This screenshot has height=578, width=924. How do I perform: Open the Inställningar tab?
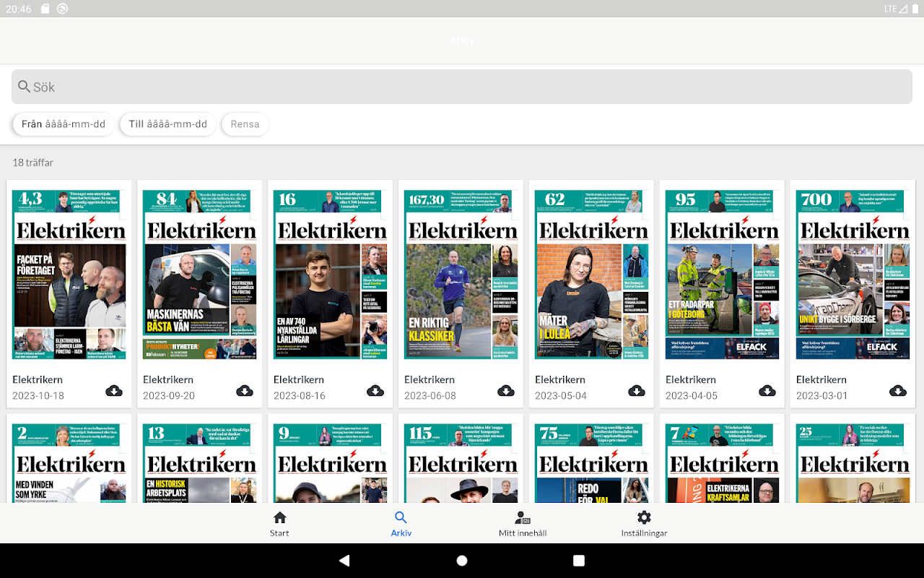(644, 525)
